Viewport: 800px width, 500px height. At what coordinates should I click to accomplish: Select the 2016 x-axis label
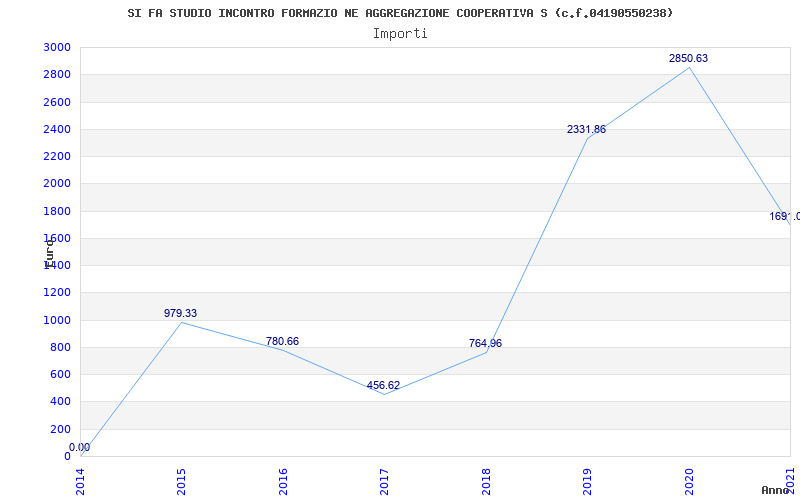click(283, 482)
